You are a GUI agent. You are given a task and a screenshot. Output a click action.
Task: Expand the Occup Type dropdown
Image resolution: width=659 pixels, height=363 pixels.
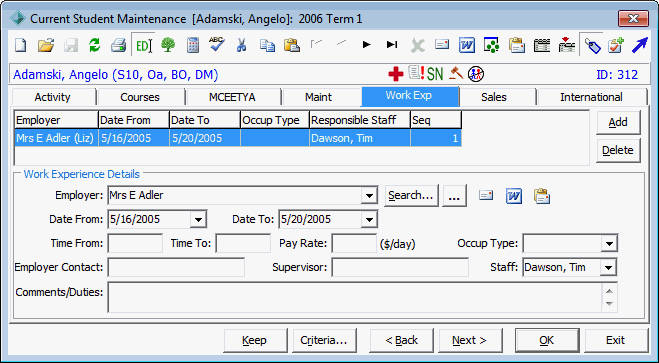[x=609, y=244]
